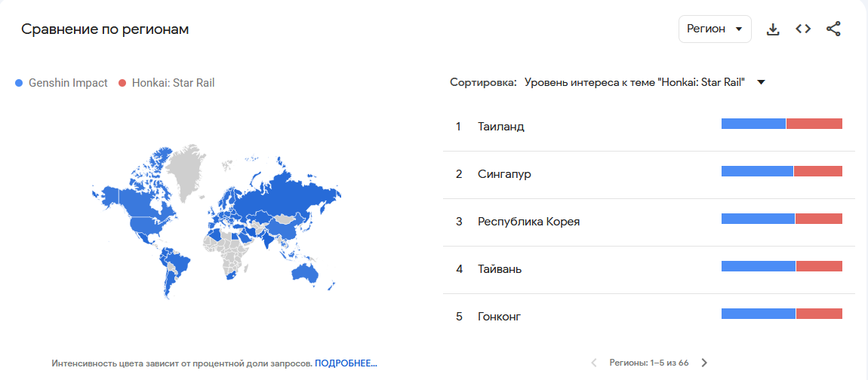Click the share icon
Viewport: 868px width, 380px height.
pyautogui.click(x=833, y=29)
